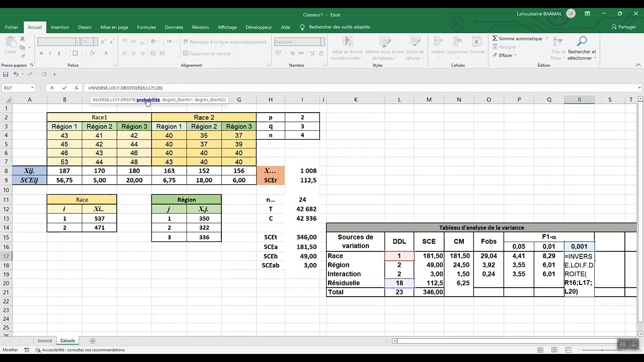Toggle center horizontal alignment

pos(133,53)
